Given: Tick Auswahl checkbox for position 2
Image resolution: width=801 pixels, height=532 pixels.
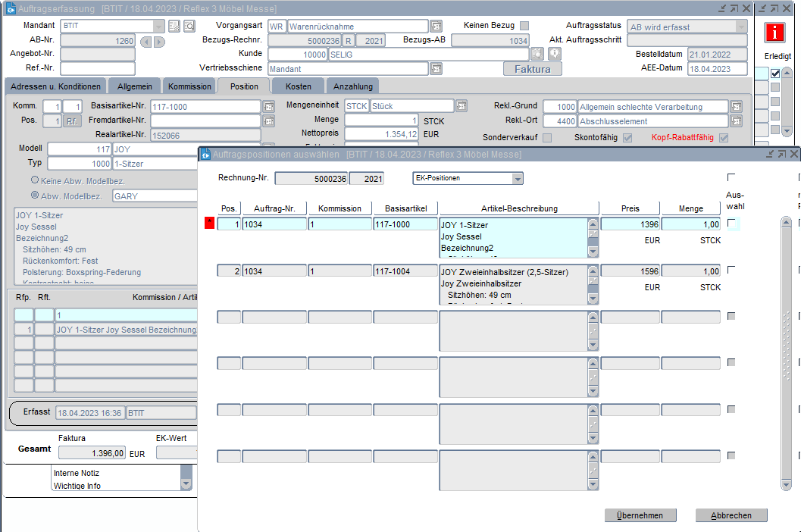Looking at the screenshot, I should (731, 270).
